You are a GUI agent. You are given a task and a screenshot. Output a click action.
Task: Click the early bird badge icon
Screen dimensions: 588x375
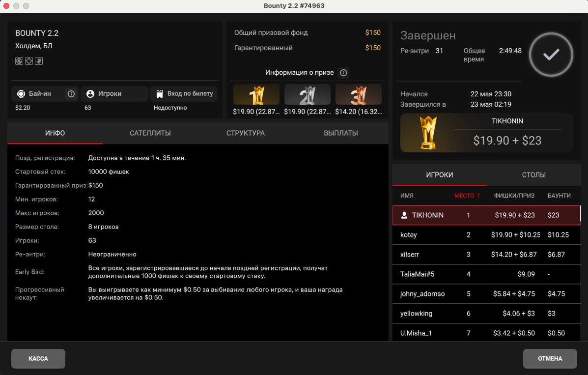[x=39, y=61]
